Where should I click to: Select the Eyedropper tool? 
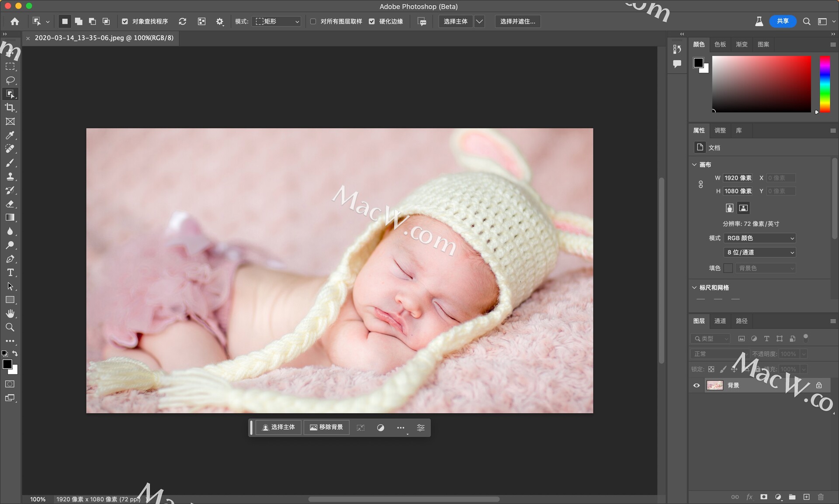click(x=10, y=135)
